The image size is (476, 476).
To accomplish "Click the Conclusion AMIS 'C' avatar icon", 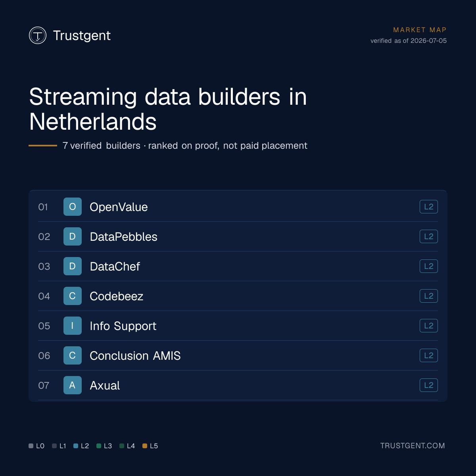I will tap(73, 355).
